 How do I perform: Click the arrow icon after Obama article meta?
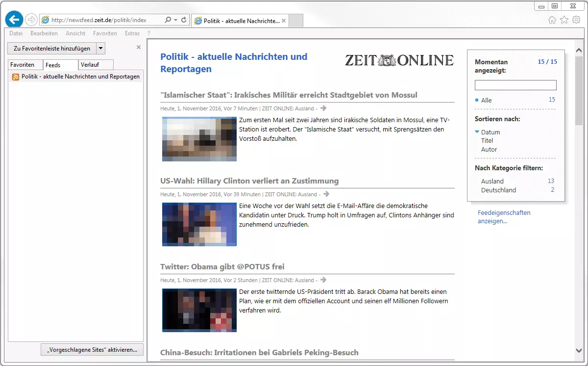click(x=323, y=280)
